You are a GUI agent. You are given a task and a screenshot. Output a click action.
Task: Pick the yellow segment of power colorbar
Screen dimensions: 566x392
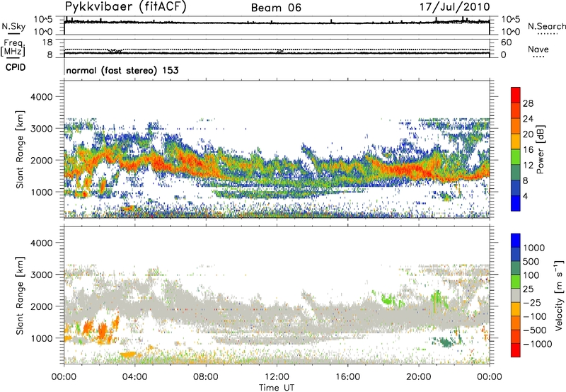click(516, 142)
